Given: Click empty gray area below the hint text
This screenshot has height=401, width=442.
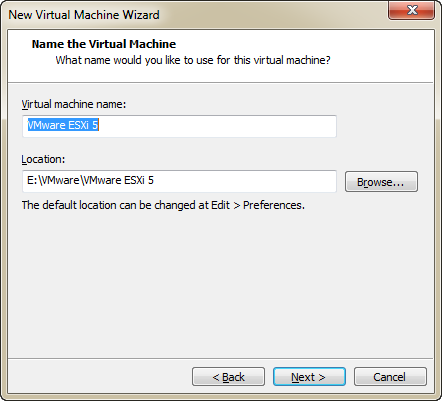Looking at the screenshot, I should (x=220, y=283).
